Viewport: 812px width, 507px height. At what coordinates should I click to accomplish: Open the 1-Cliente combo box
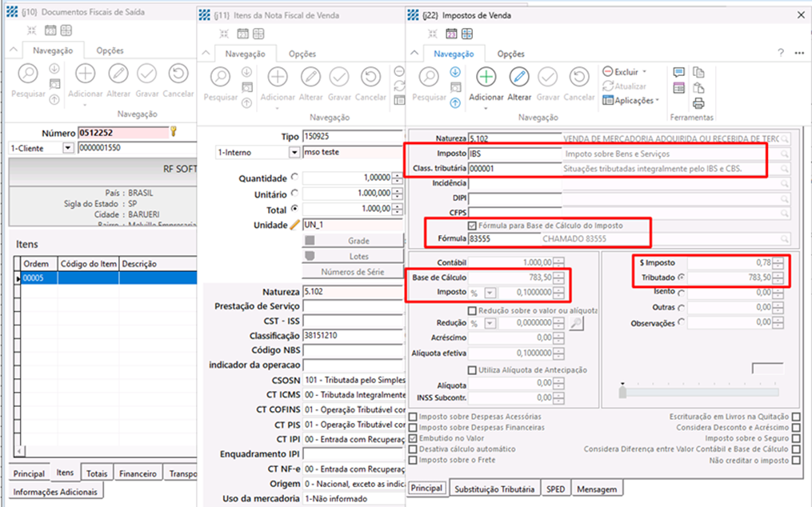[67, 148]
